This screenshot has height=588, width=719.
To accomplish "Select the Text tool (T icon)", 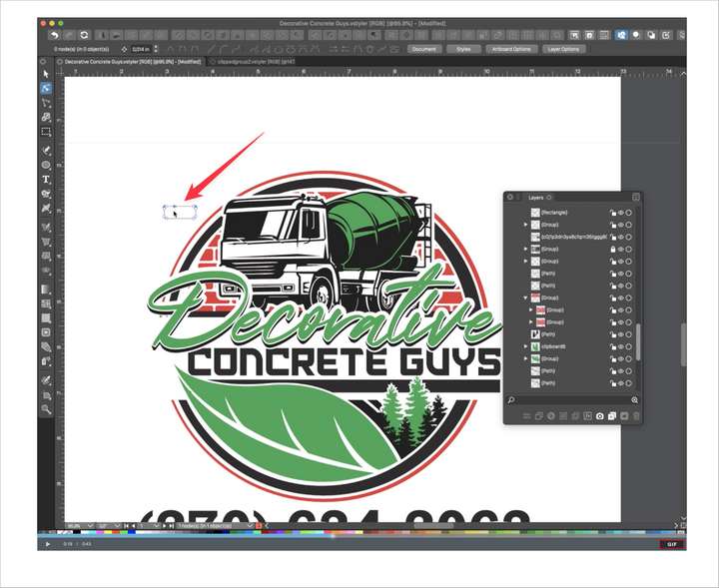I will pyautogui.click(x=46, y=180).
